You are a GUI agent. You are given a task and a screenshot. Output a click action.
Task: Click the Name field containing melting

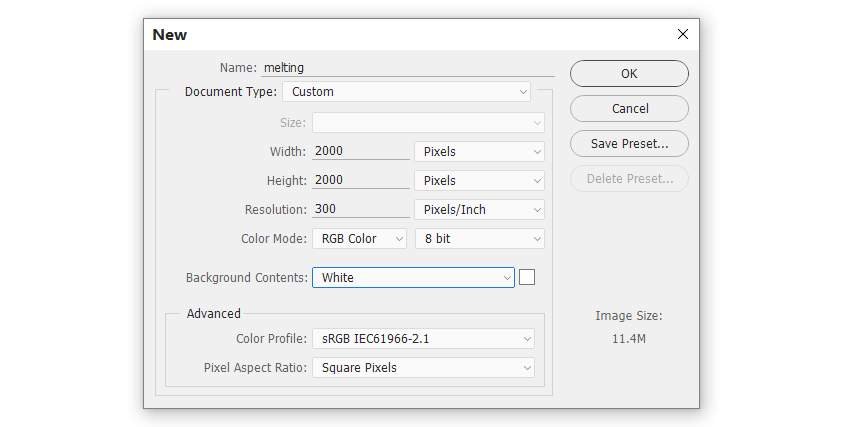point(408,68)
